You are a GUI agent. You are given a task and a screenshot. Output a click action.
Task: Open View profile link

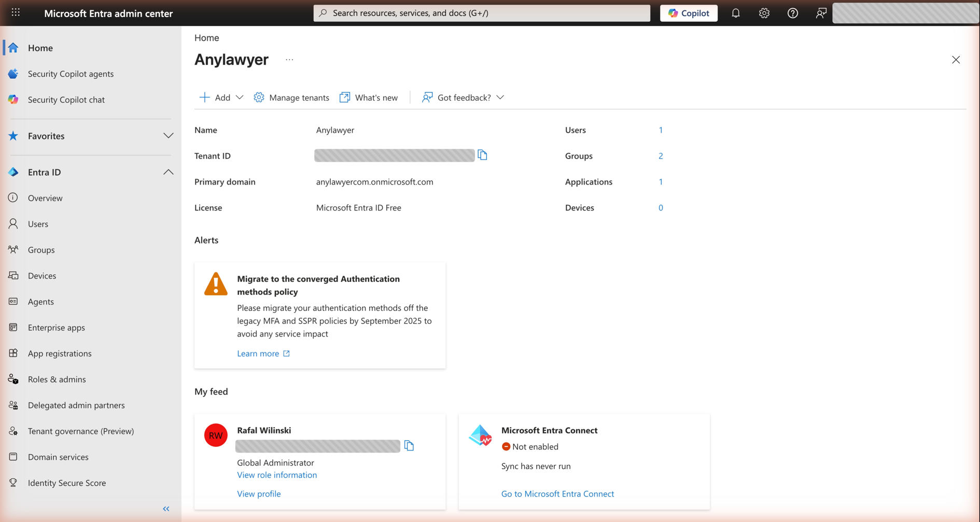pos(259,494)
